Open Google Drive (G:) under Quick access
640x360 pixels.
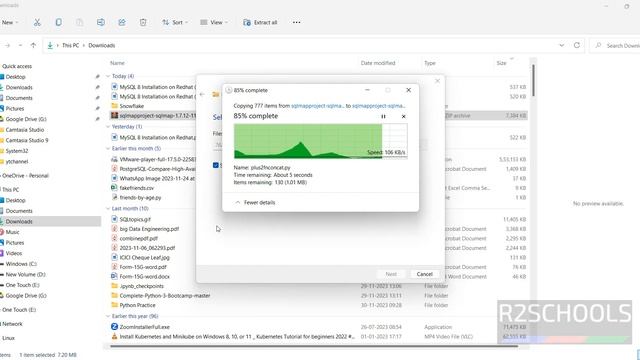click(23, 119)
